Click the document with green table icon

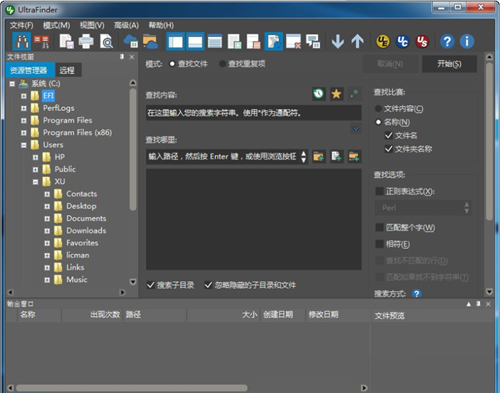point(235,42)
